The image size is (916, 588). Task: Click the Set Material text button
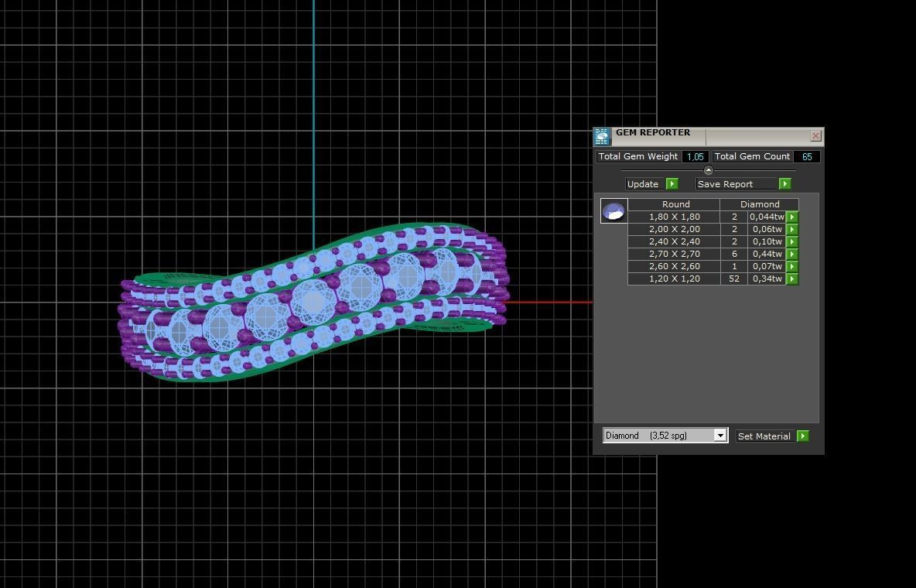tap(764, 436)
